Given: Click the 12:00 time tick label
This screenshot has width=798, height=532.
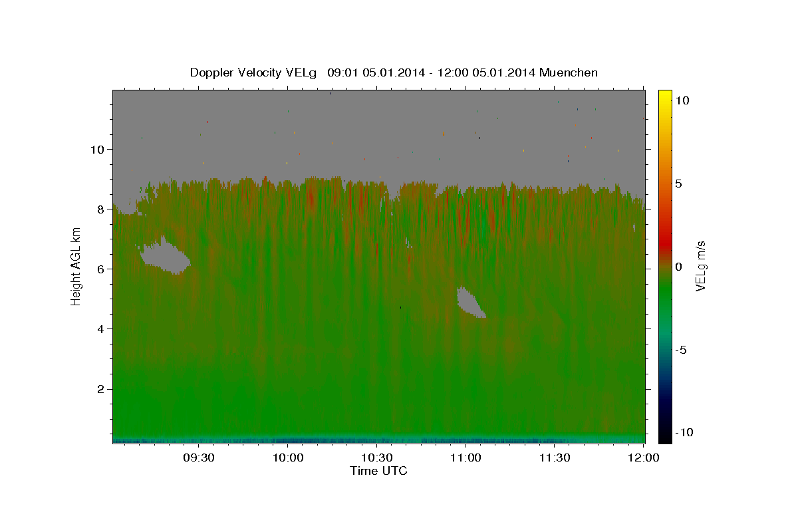Looking at the screenshot, I should click(643, 458).
